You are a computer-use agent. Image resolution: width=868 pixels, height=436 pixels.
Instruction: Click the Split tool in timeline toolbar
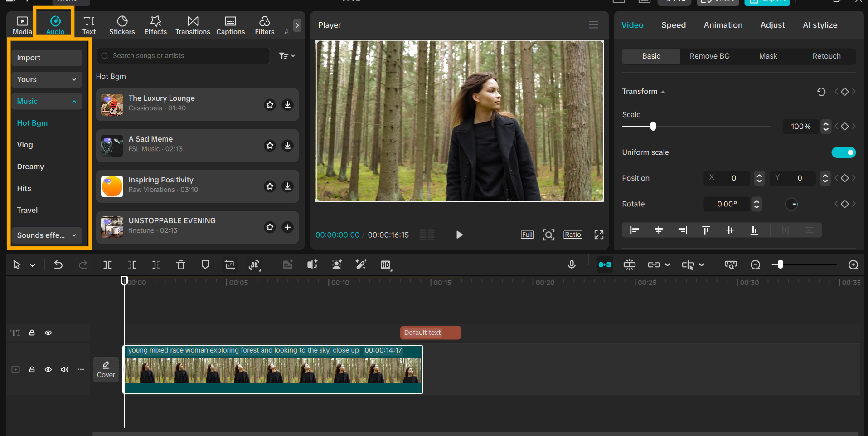pos(107,265)
